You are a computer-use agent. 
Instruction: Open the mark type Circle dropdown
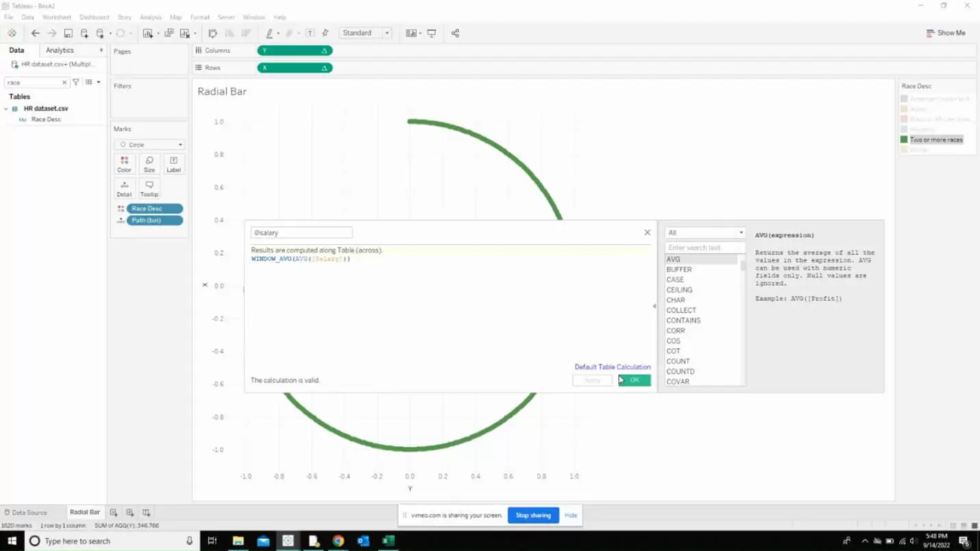149,145
